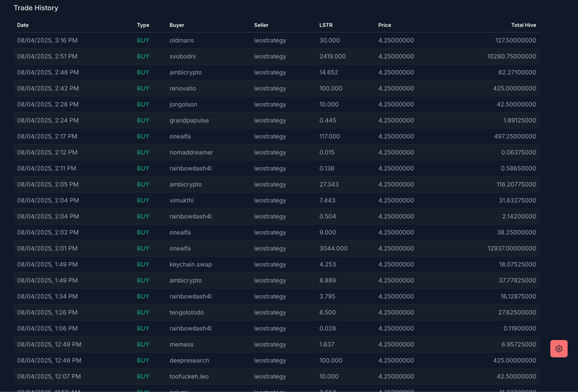Click the date 08/04/2025, 2:42 PM
The height and width of the screenshot is (392, 578).
(48, 89)
